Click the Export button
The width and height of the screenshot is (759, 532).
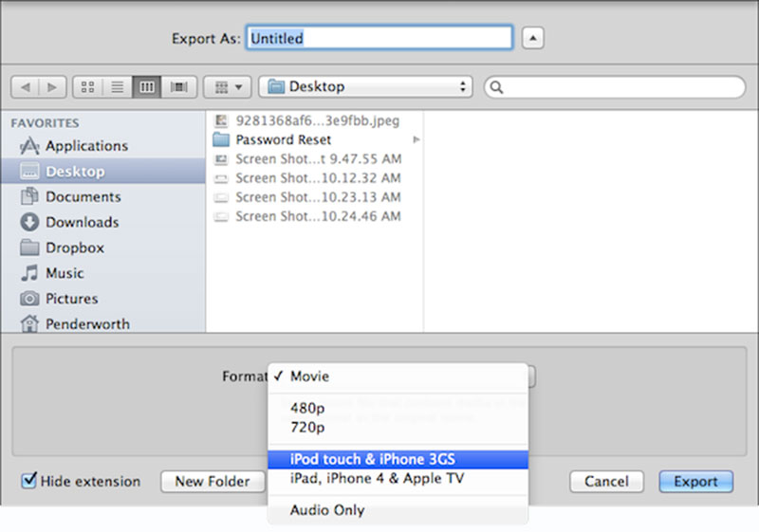(695, 482)
